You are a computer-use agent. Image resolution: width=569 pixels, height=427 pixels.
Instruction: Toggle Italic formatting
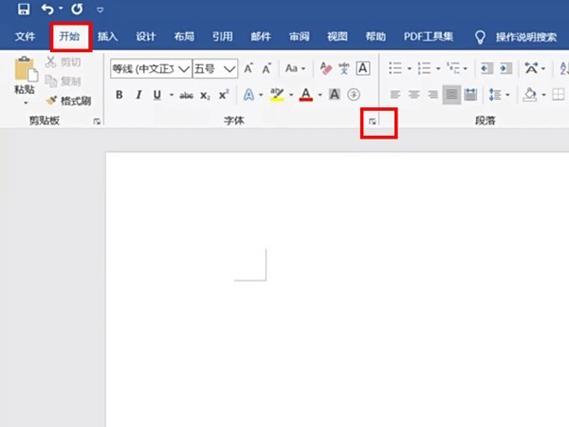coord(138,95)
